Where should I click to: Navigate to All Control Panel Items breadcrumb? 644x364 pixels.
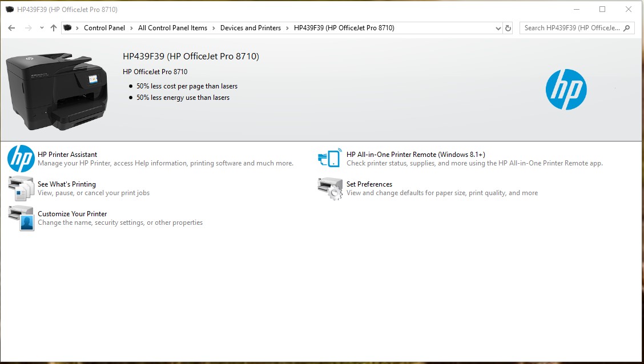(172, 28)
